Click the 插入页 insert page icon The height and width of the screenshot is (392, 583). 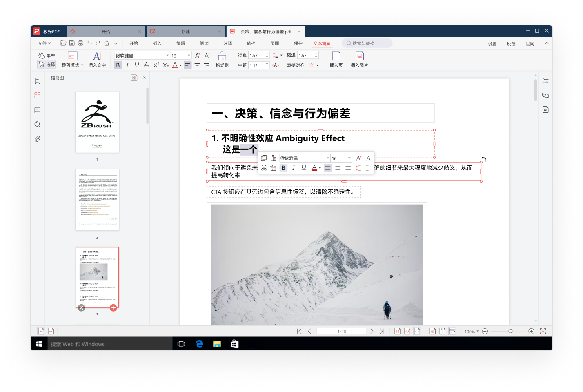(x=336, y=59)
